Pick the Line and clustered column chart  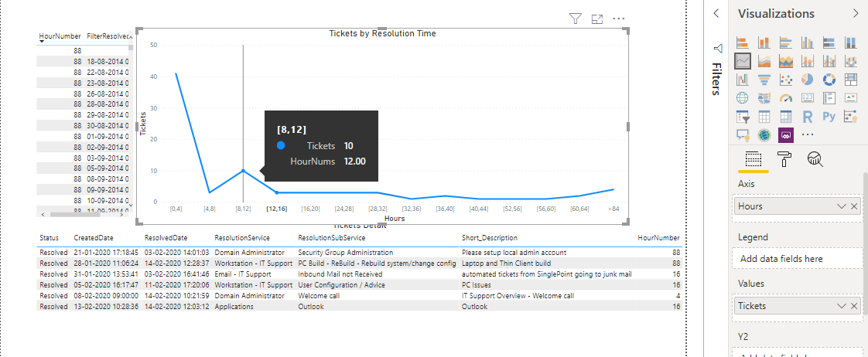(829, 61)
